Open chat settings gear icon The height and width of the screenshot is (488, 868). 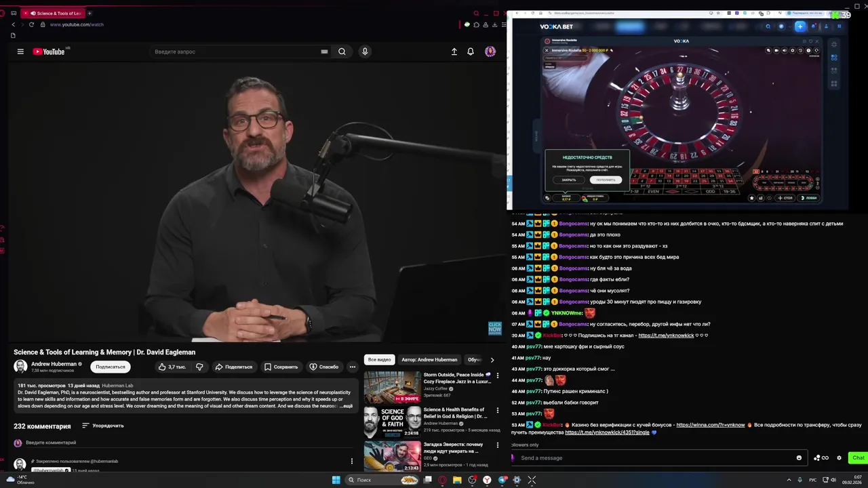(x=839, y=457)
